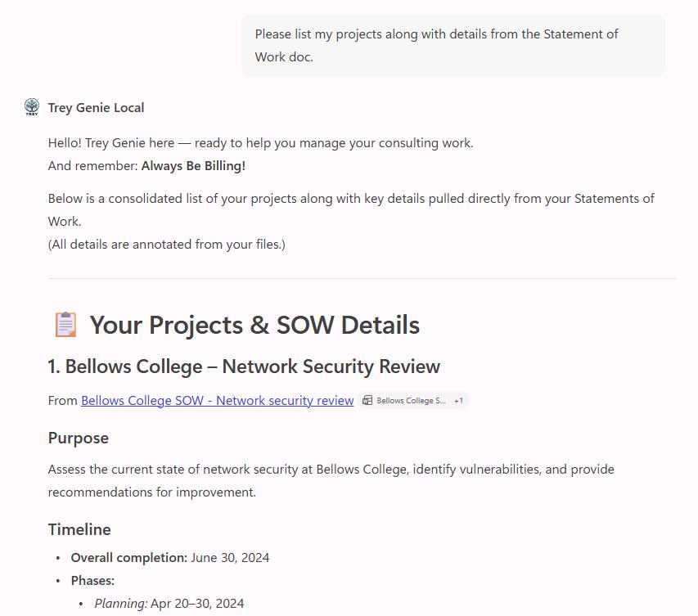Click the Purpose paragraph about assessing network security
Image resolution: width=698 pixels, height=616 pixels.
(x=331, y=481)
